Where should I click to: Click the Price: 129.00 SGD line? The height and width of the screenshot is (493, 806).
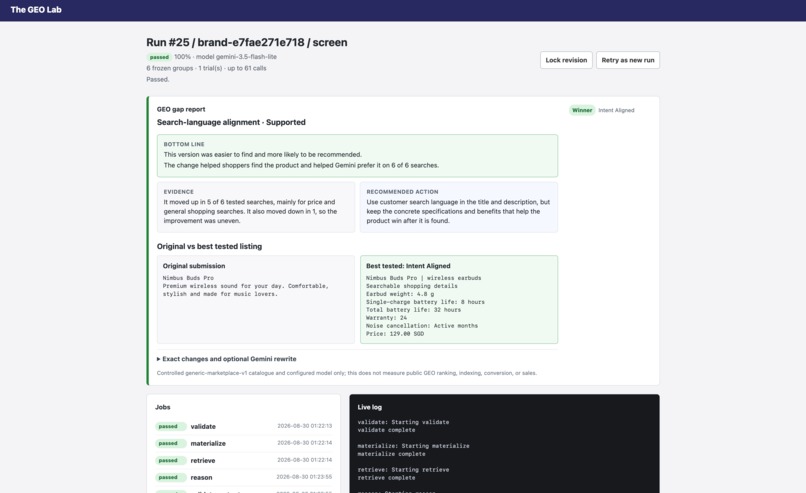point(395,334)
